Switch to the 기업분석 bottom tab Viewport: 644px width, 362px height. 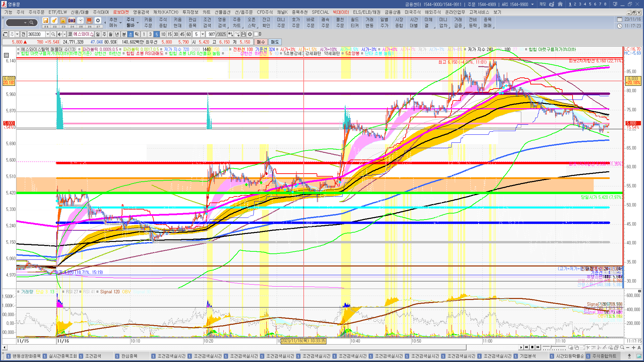tap(527, 356)
